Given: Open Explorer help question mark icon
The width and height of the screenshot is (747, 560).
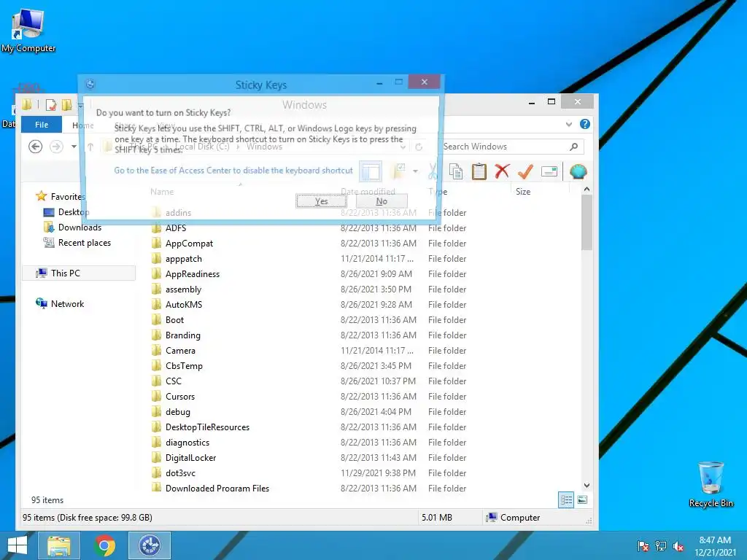Looking at the screenshot, I should [585, 124].
